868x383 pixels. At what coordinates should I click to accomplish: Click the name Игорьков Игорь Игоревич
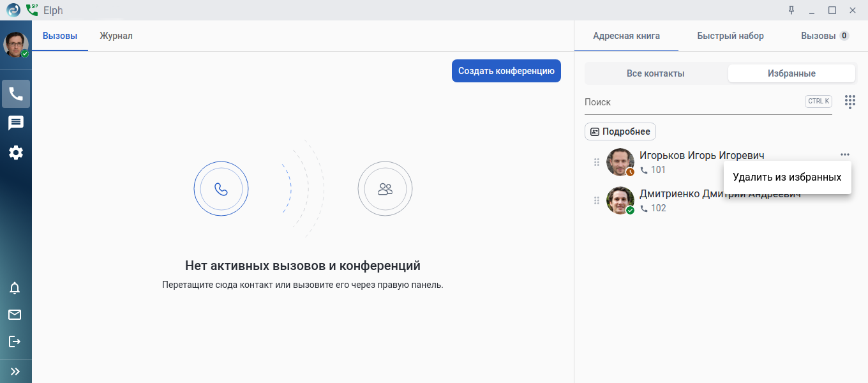click(701, 155)
